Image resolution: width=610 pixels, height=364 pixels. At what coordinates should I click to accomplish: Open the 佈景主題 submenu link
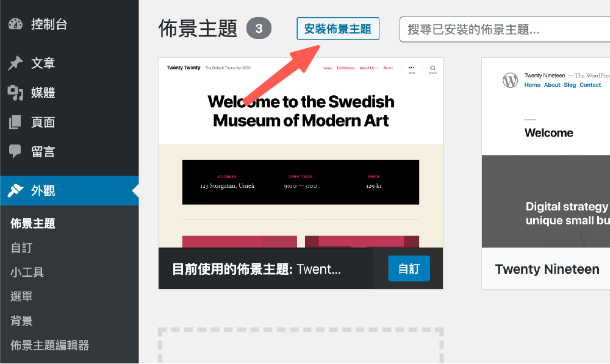(x=33, y=224)
